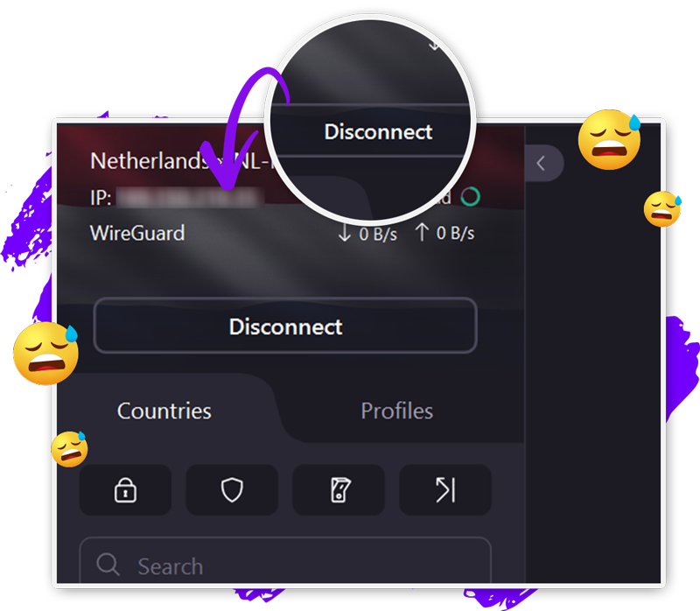Screen dimensions: 700x611
Task: Toggle the Kill Switch icon
Action: 339,490
